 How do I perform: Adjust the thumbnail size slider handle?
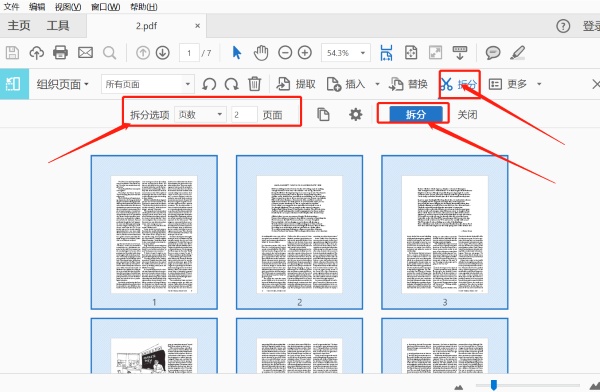[494, 385]
